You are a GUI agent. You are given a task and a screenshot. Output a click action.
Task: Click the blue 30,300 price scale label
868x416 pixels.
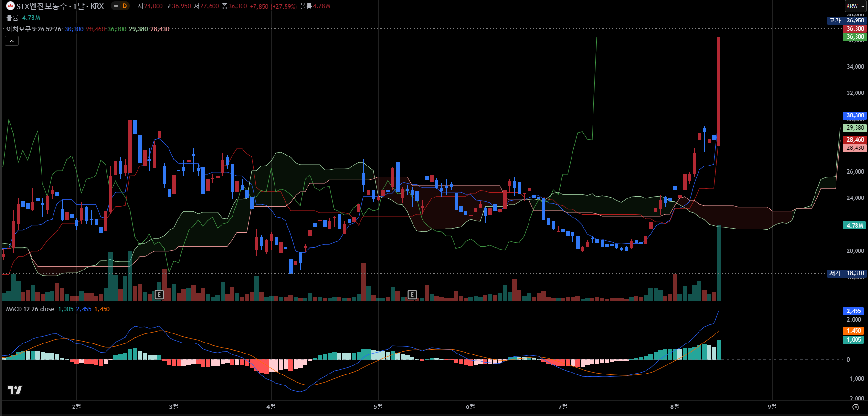[x=855, y=115]
